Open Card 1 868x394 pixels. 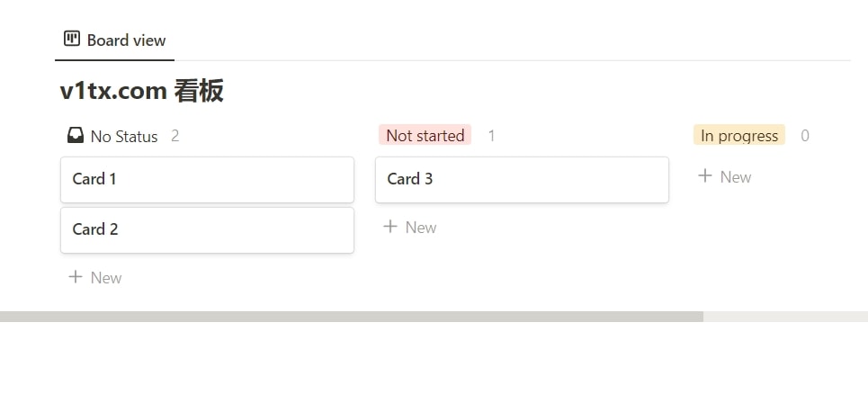point(207,179)
